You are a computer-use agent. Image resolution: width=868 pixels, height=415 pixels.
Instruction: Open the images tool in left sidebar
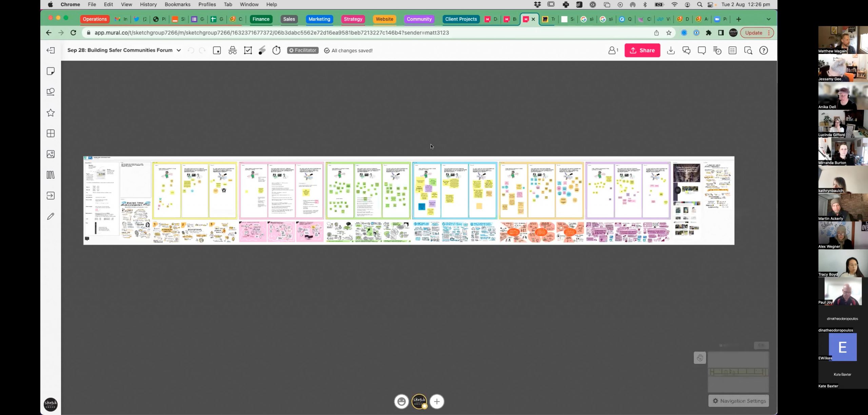tap(51, 154)
